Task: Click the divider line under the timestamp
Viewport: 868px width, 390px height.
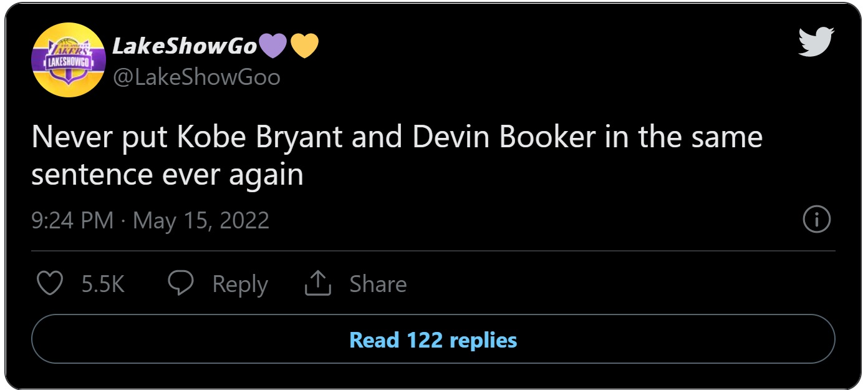Action: coord(433,251)
